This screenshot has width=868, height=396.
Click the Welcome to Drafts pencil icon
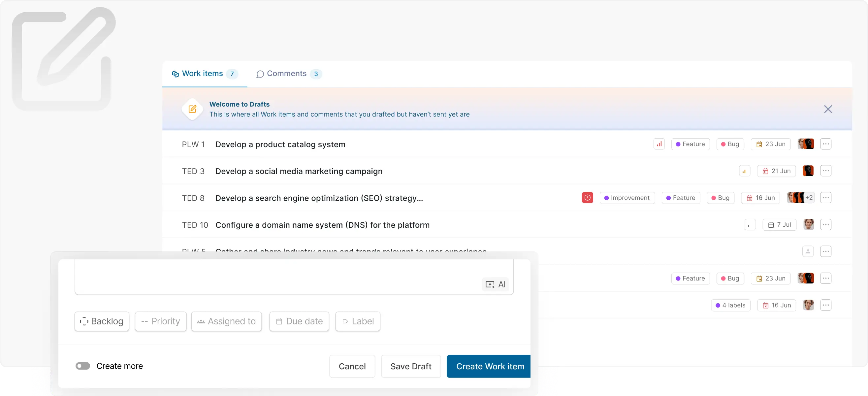click(192, 109)
